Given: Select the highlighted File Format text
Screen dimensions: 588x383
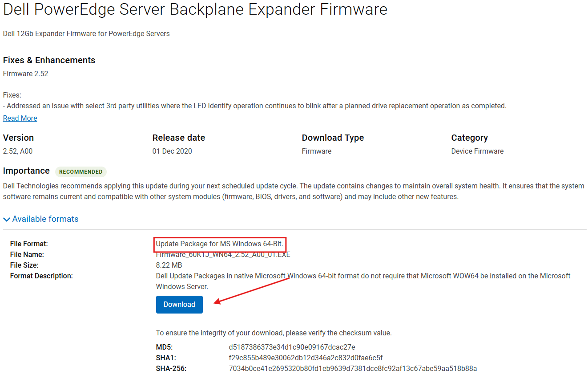Looking at the screenshot, I should click(x=219, y=244).
